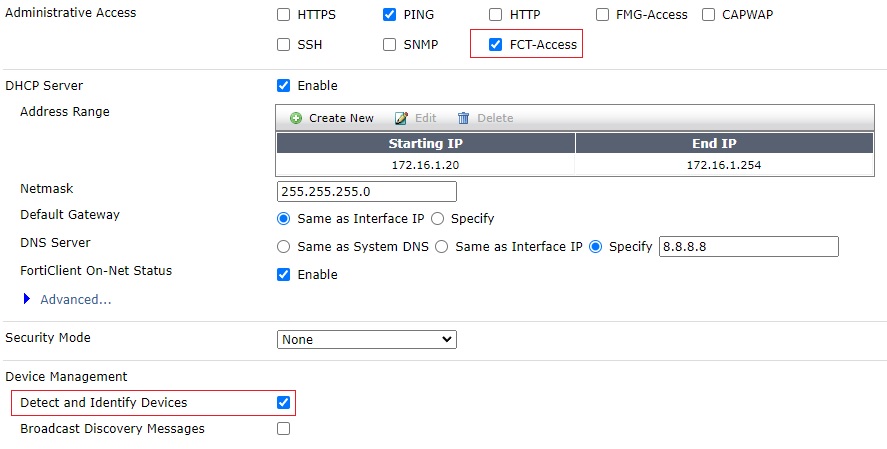The height and width of the screenshot is (449, 887).
Task: Choose Same as System DNS option
Action: (284, 247)
